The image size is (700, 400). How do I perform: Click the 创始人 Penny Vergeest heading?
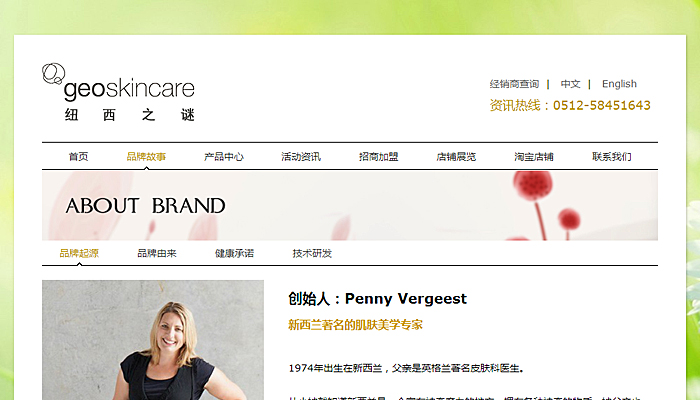click(x=377, y=299)
